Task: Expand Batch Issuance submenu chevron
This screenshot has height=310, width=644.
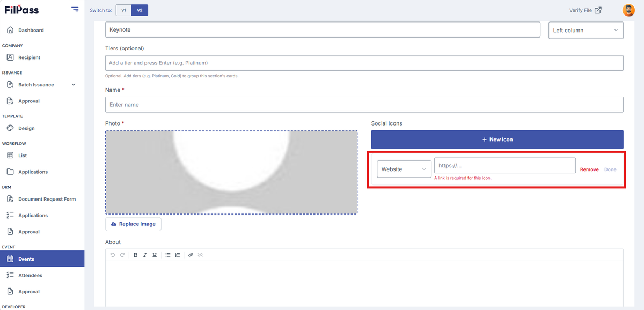Action: click(74, 85)
